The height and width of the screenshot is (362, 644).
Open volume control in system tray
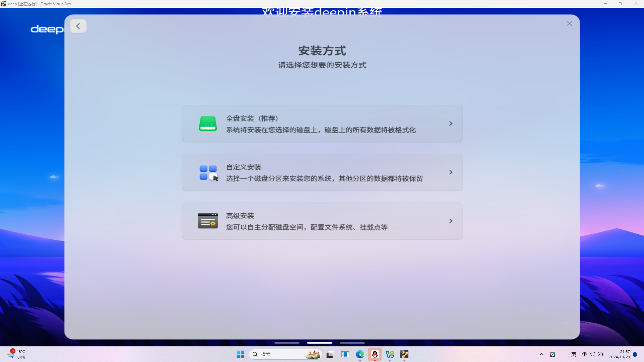(x=593, y=354)
